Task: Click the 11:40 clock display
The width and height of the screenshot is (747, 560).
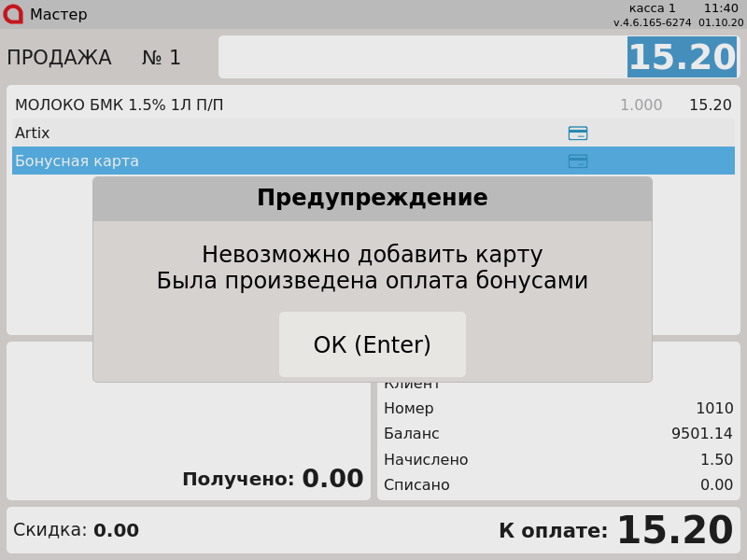Action: 721,8
